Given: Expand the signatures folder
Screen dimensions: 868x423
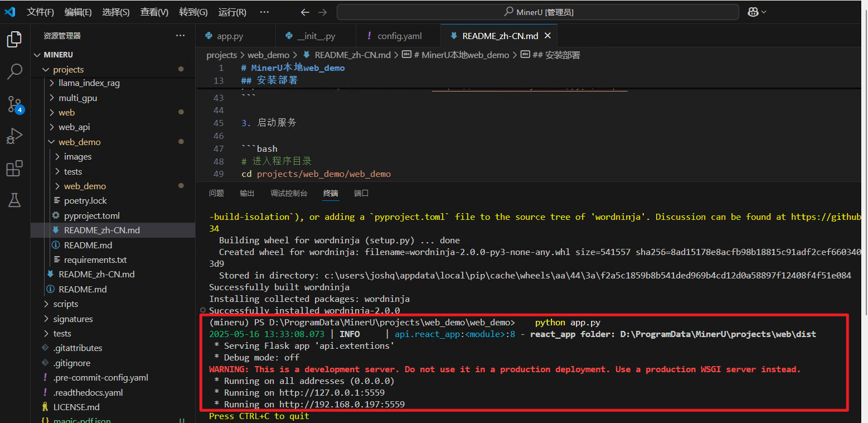Looking at the screenshot, I should coord(113,319).
